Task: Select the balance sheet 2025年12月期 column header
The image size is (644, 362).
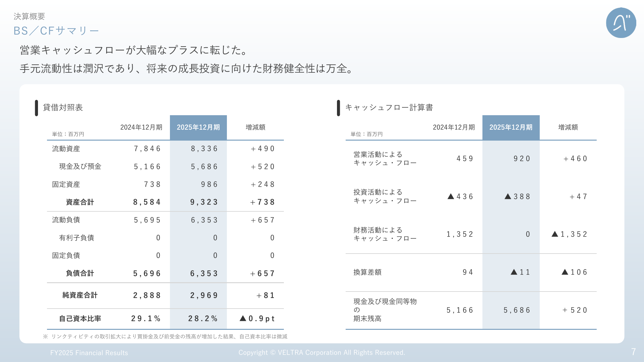Action: pos(198,127)
